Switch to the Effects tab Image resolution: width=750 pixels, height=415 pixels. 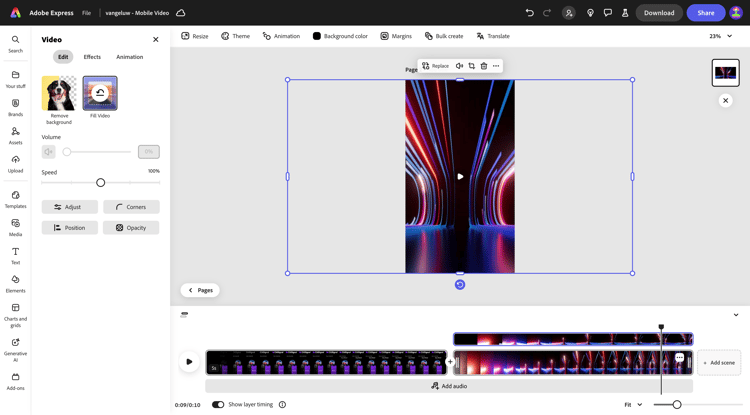pos(92,57)
